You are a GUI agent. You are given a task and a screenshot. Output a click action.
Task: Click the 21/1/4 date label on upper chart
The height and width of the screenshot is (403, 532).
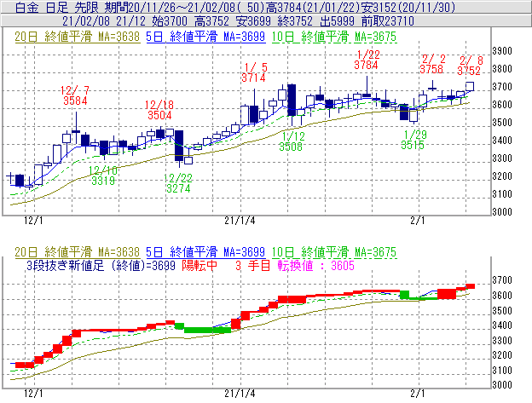[240, 221]
